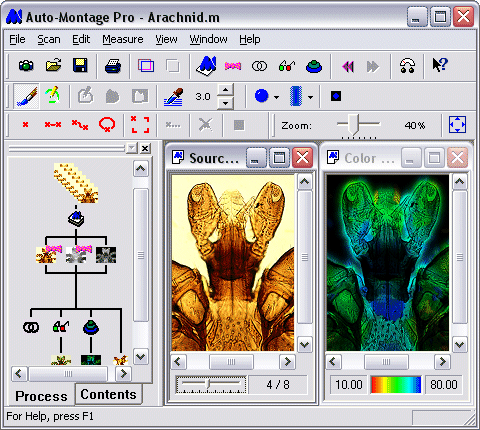The height and width of the screenshot is (430, 480).
Task: Click the printer icon
Action: pos(113,65)
